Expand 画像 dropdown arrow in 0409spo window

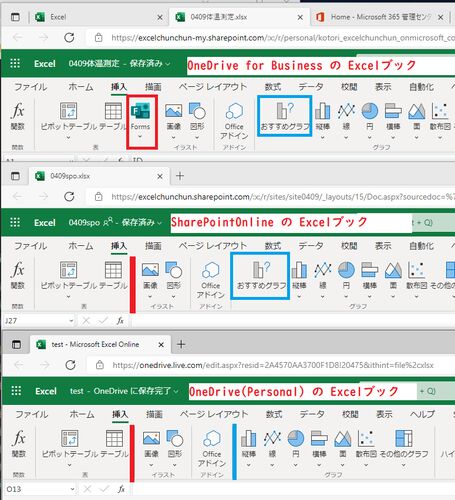150,296
